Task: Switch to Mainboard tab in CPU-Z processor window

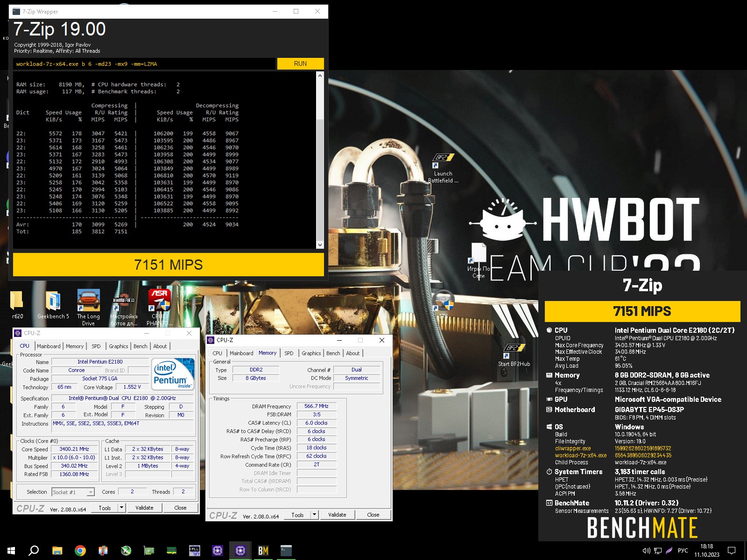Action: point(49,346)
